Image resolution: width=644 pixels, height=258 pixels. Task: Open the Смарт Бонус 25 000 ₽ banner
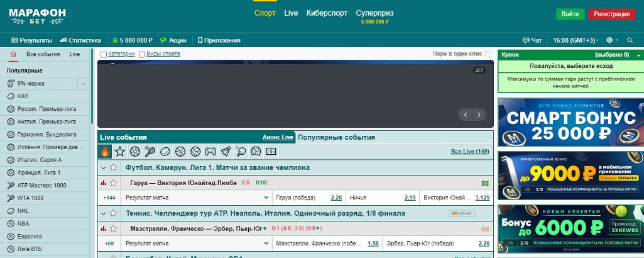tap(571, 122)
